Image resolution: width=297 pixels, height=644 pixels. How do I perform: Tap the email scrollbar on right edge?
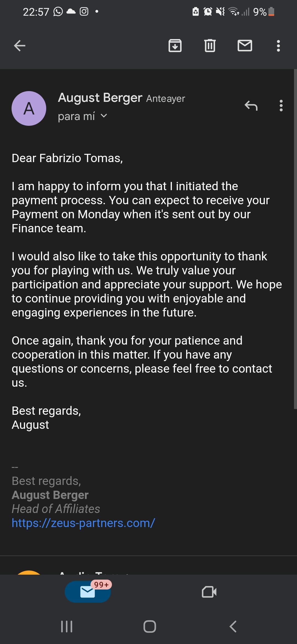point(295,239)
